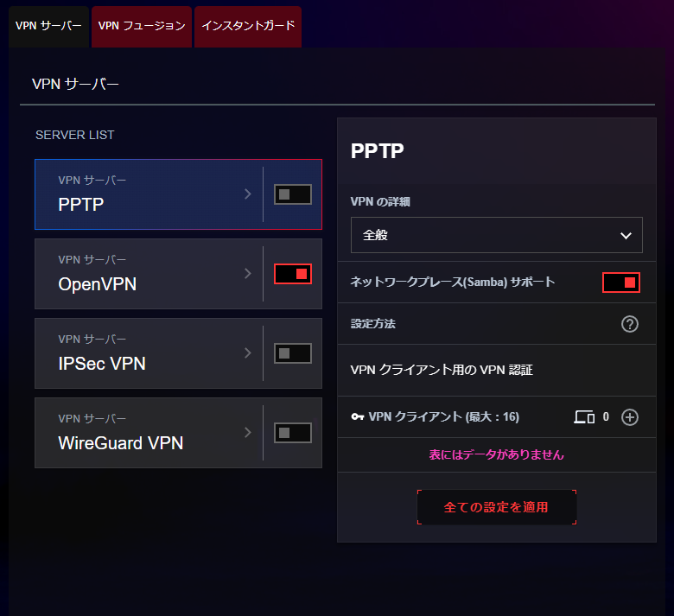The image size is (674, 616).
Task: Toggle ネットワークプレース(Samba) サポート switch
Action: (621, 283)
